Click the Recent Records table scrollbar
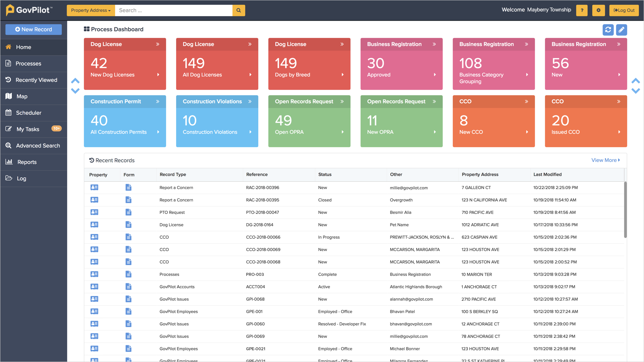This screenshot has width=644, height=362. [625, 210]
